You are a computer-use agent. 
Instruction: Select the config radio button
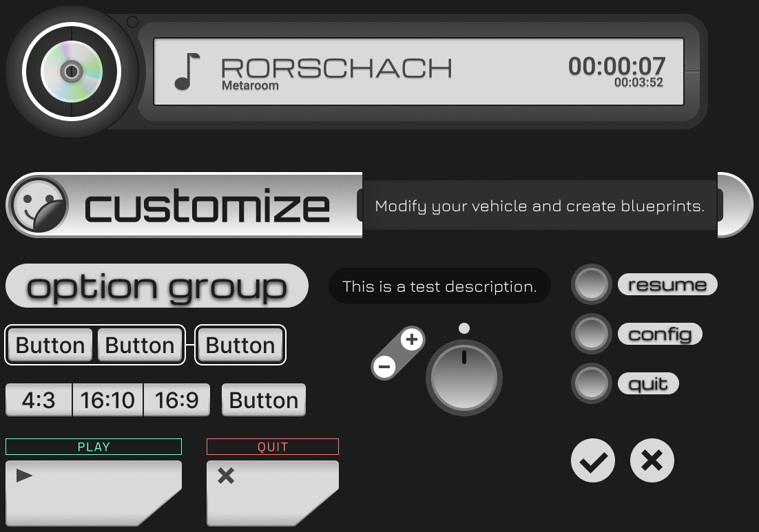[x=591, y=334]
